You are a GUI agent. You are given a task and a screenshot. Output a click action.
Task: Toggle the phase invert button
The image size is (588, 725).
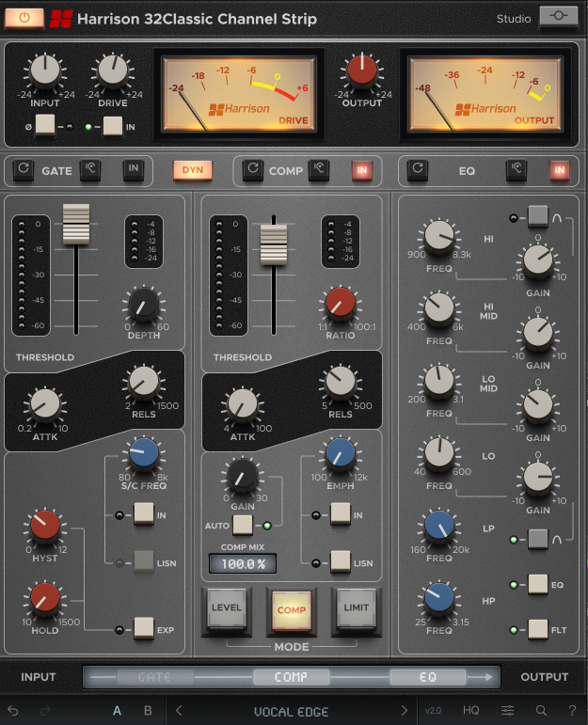45,125
